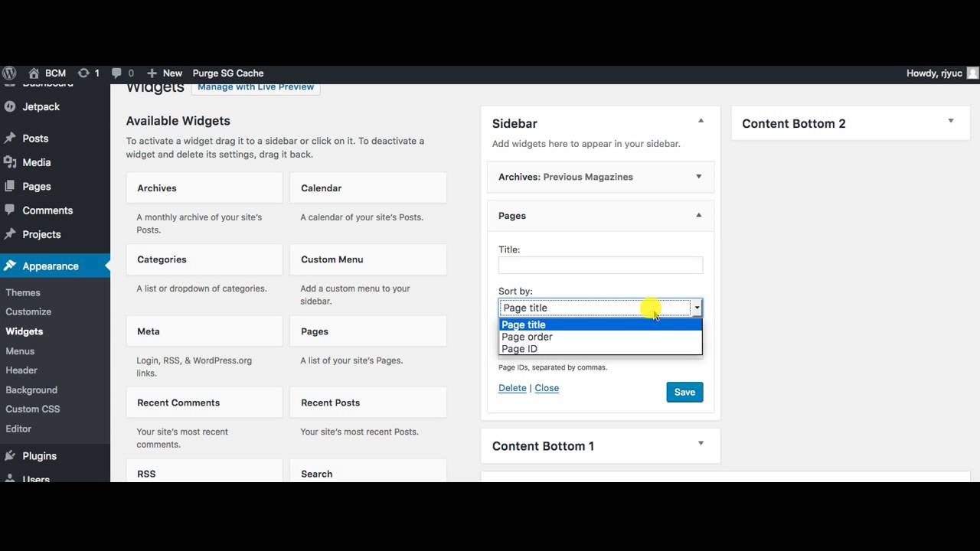Click the updates refresh icon
Screen dimensions: 980x551
83,73
